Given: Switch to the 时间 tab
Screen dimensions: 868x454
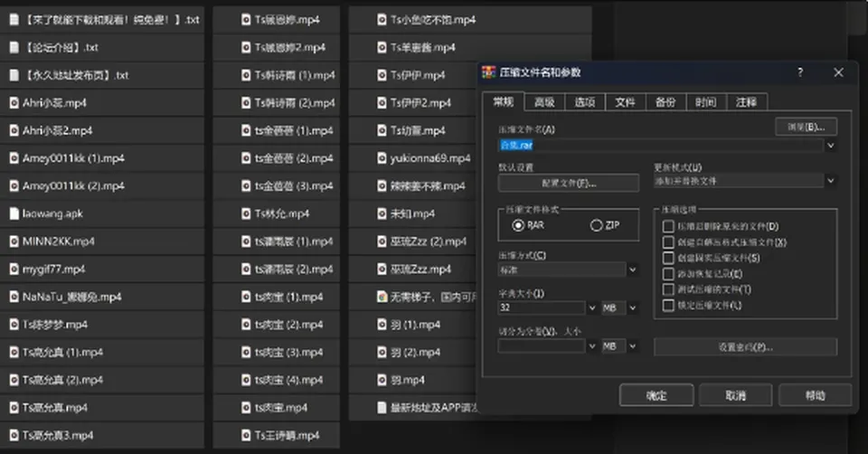Looking at the screenshot, I should coord(706,102).
